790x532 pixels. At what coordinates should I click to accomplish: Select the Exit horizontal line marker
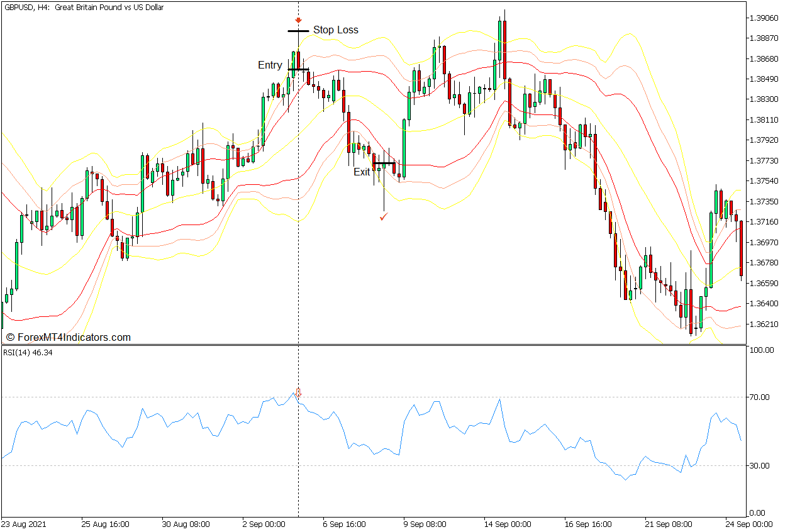pyautogui.click(x=384, y=162)
